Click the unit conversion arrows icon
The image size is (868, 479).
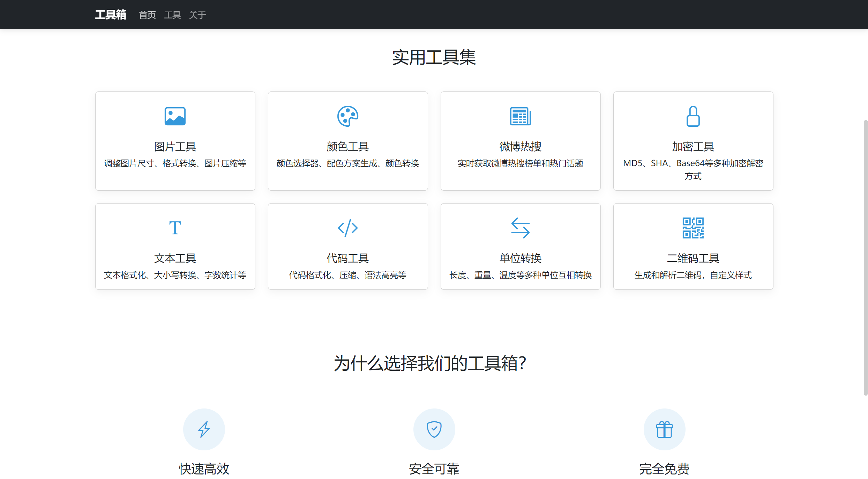520,228
